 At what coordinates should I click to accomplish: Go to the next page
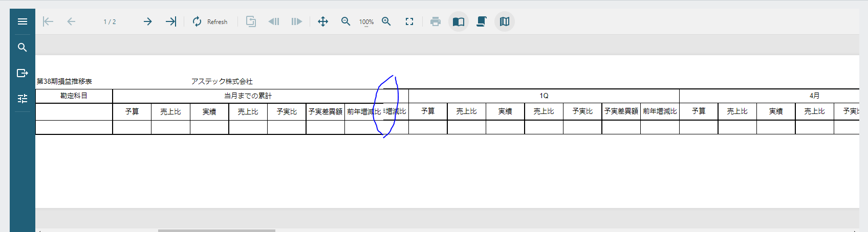click(x=147, y=21)
